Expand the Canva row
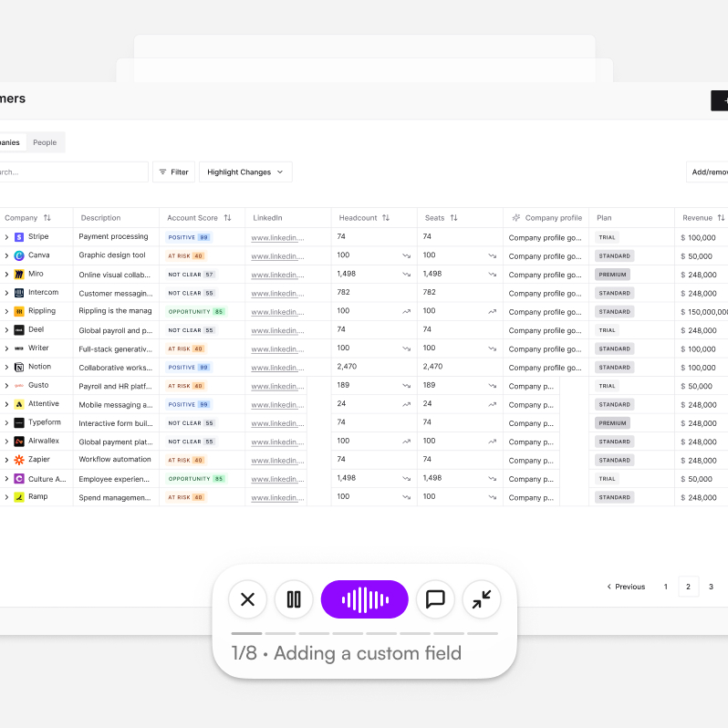This screenshot has width=728, height=728. point(6,255)
